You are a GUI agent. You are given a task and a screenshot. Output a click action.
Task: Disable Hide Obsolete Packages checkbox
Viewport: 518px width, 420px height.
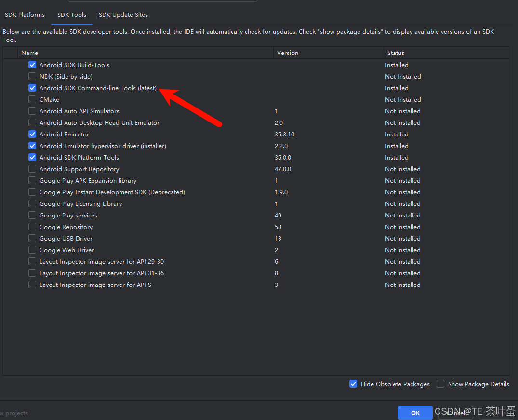(x=353, y=384)
